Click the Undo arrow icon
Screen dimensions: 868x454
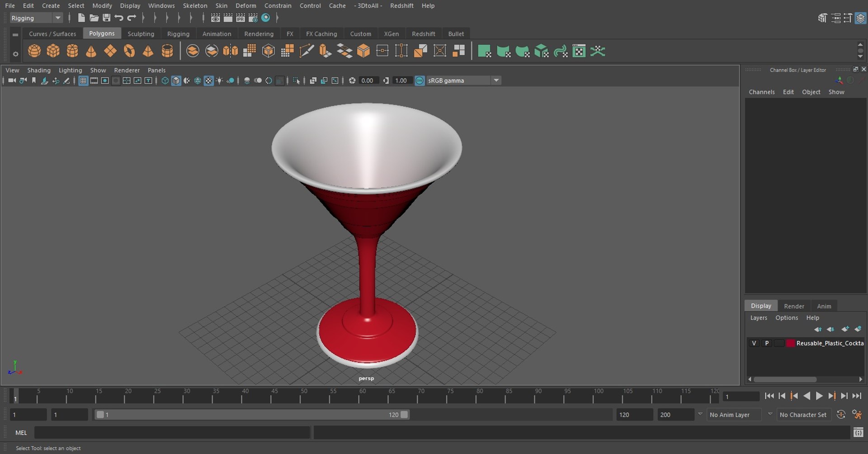119,18
